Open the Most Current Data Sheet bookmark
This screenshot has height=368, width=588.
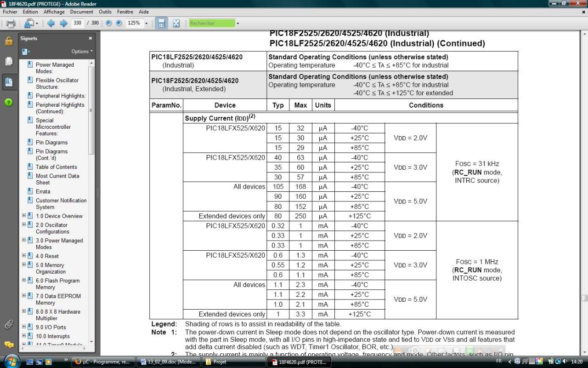57,179
